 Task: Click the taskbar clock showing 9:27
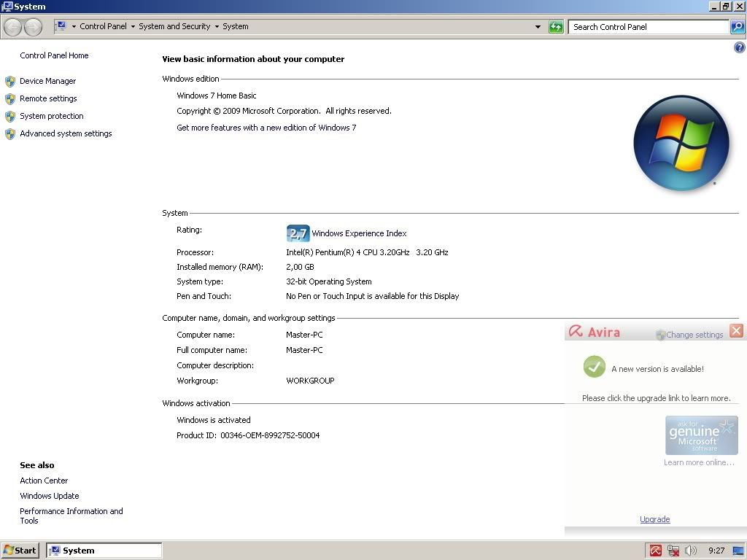[x=716, y=551]
